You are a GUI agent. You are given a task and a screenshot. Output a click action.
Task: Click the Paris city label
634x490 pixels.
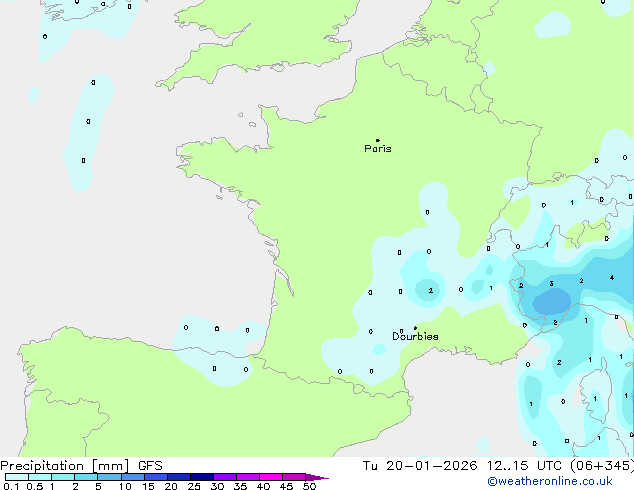point(378,148)
